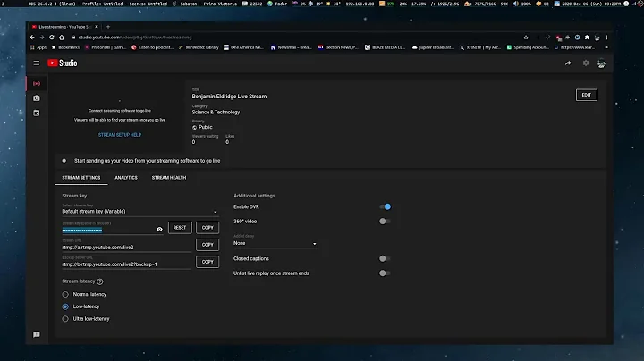Image resolution: width=644 pixels, height=361 pixels.
Task: Toggle Unlist live replay once stream ends
Action: (385, 273)
